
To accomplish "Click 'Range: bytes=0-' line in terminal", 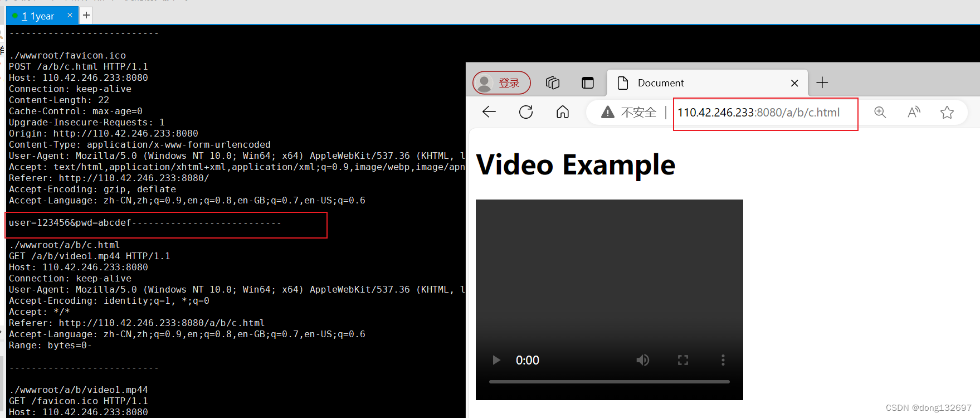I will (x=50, y=345).
